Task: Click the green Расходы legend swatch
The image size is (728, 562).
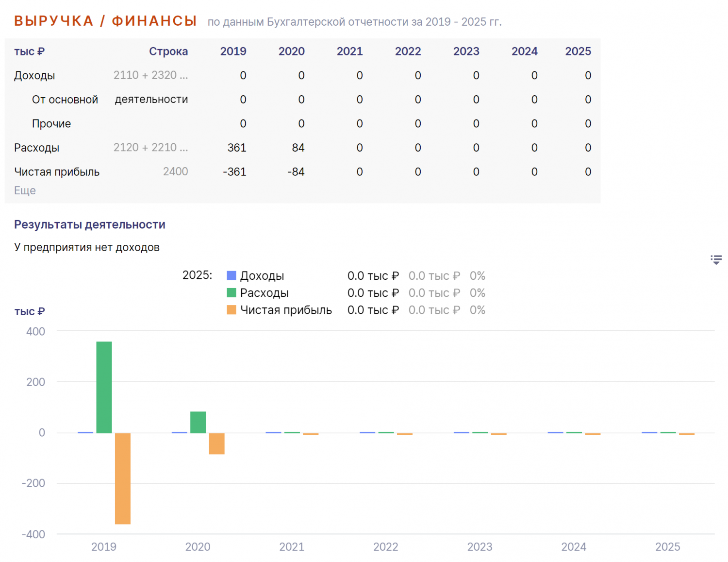Action: point(232,293)
